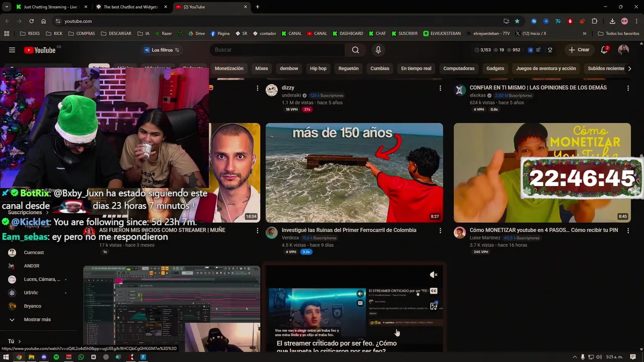Open Luise Martinez channel avatar
This screenshot has width=644, height=362.
pyautogui.click(x=460, y=232)
